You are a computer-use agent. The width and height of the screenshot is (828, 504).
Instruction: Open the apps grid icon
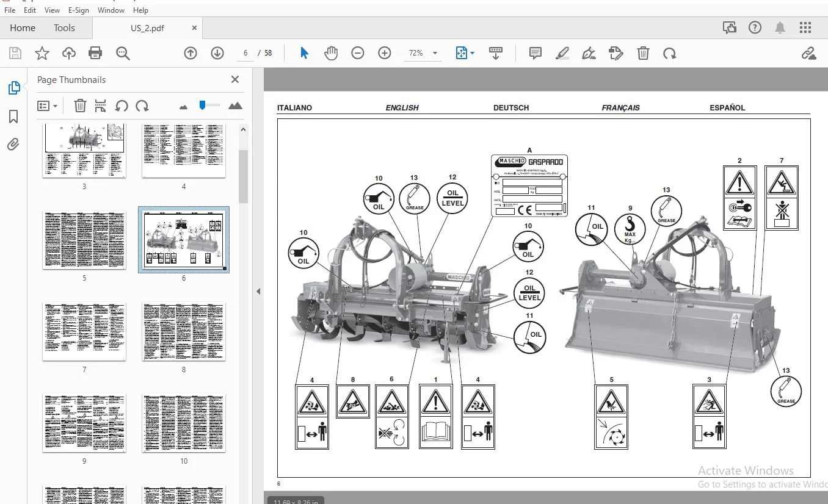pos(805,27)
